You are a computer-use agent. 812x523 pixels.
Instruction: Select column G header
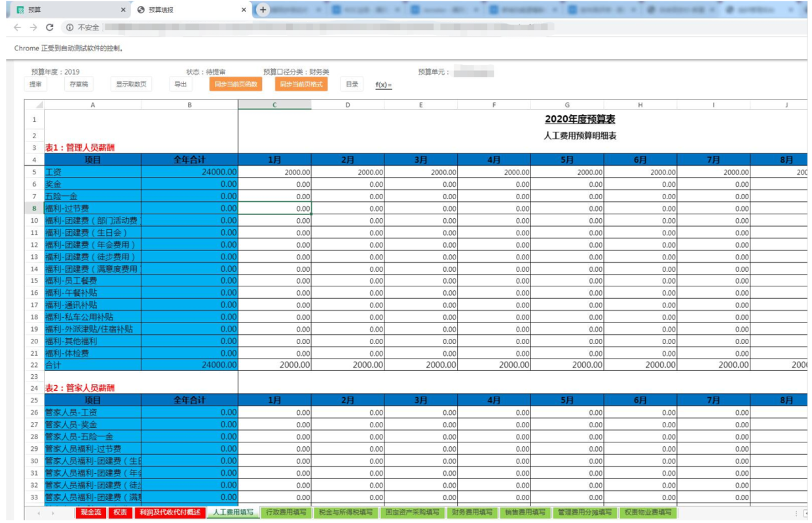click(567, 105)
